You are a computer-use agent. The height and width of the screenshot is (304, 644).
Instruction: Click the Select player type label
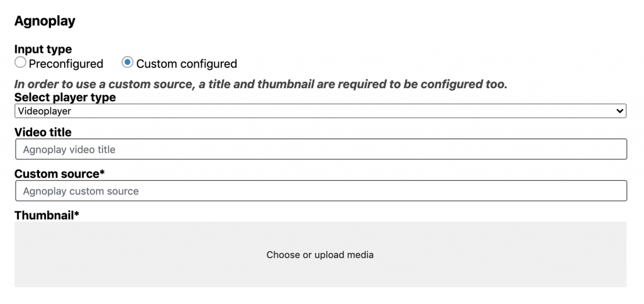65,98
